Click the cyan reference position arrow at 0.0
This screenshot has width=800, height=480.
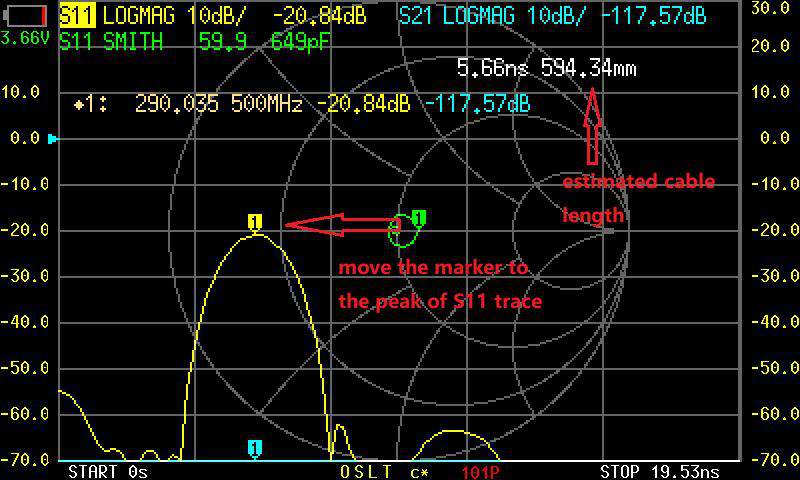pyautogui.click(x=53, y=138)
